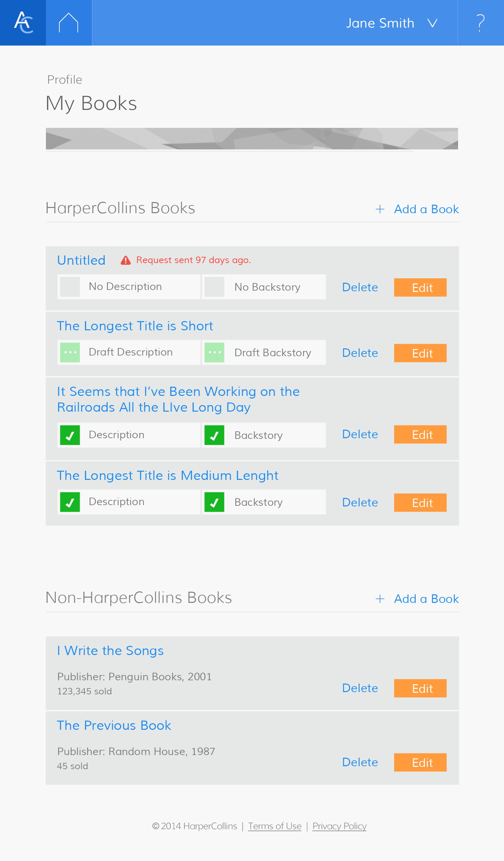504x861 pixels.
Task: Click the draft dots icon for Draft Description
Action: (70, 352)
